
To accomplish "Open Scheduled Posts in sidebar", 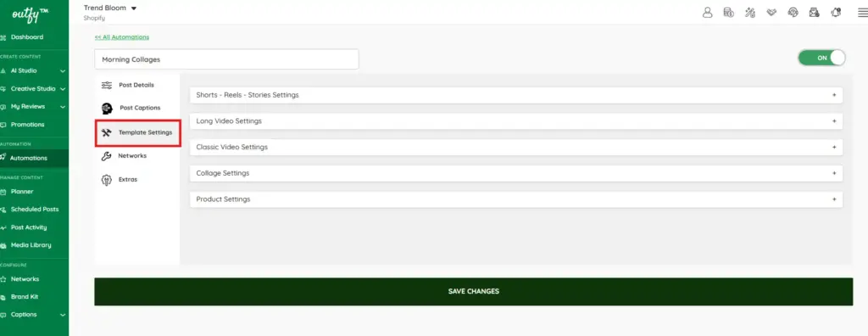I will (x=34, y=210).
